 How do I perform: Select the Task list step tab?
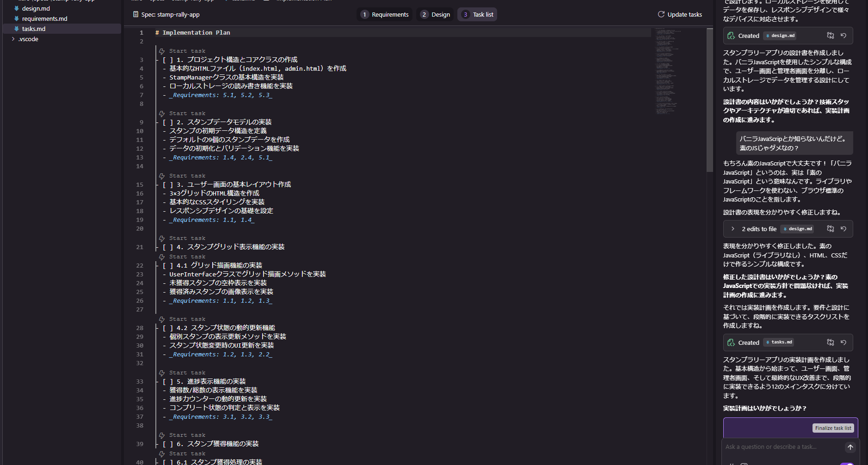(x=477, y=15)
